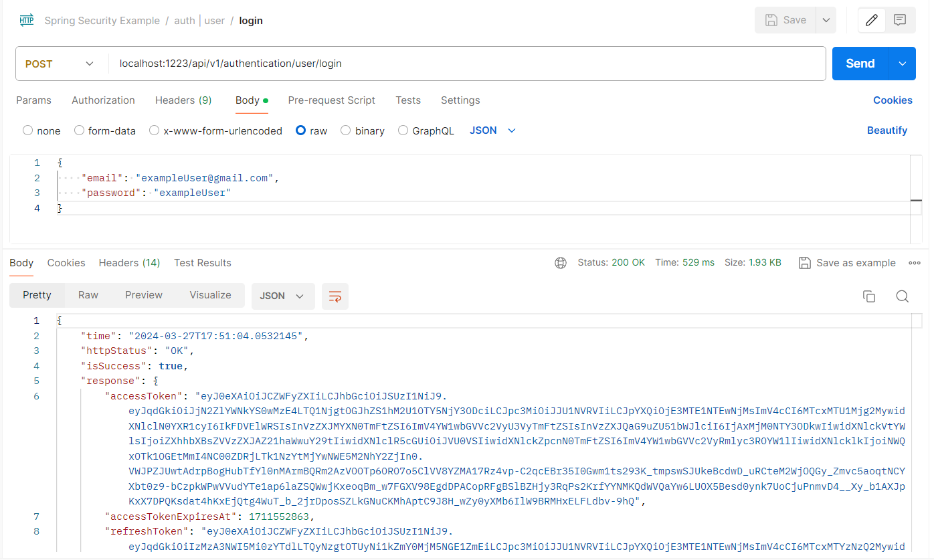Search the response with the magnifier icon
This screenshot has height=560, width=934.
point(902,296)
